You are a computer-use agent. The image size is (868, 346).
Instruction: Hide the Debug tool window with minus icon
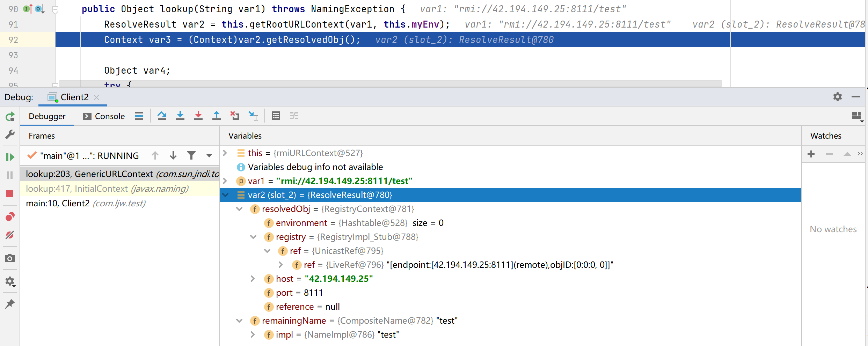coord(856,97)
